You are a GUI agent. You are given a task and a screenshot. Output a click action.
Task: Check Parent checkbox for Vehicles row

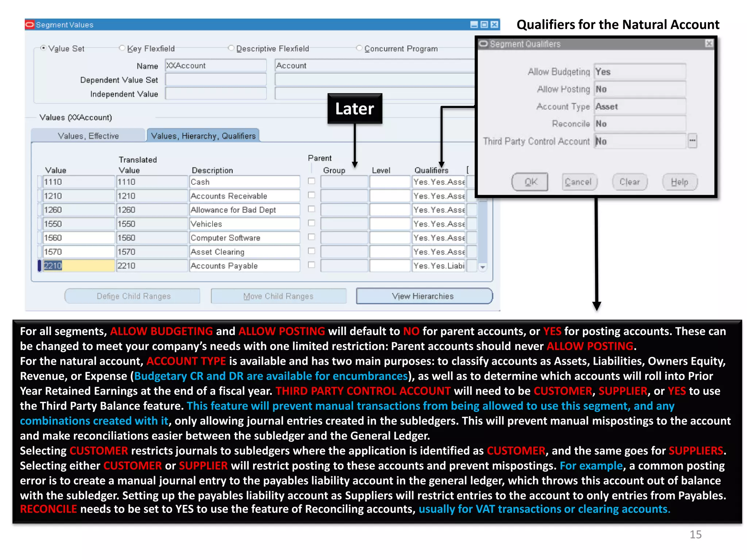pos(311,223)
